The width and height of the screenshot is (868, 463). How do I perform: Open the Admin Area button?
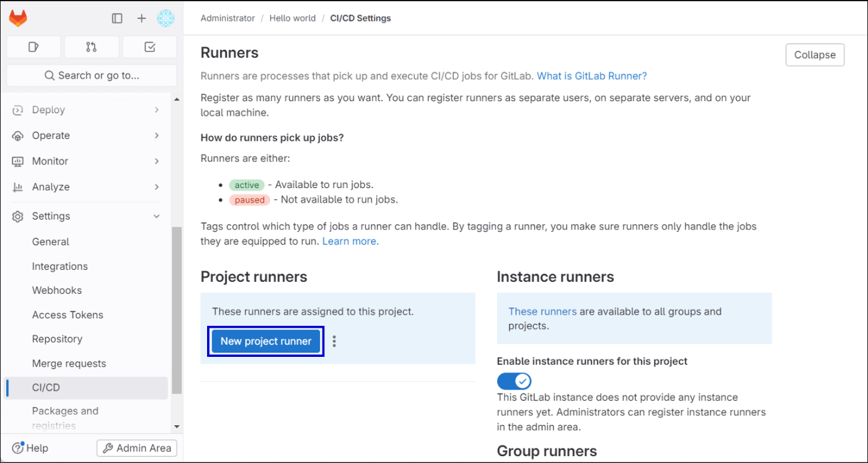(x=137, y=448)
